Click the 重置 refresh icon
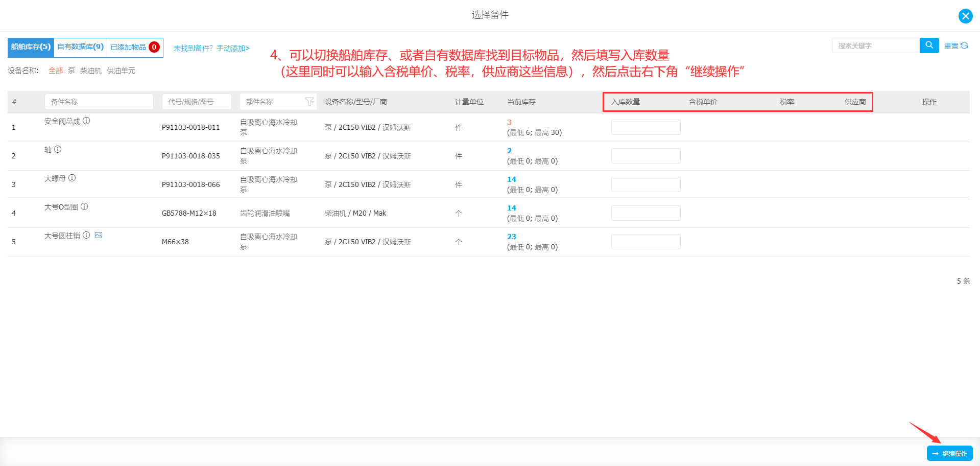The image size is (980, 466). click(964, 45)
